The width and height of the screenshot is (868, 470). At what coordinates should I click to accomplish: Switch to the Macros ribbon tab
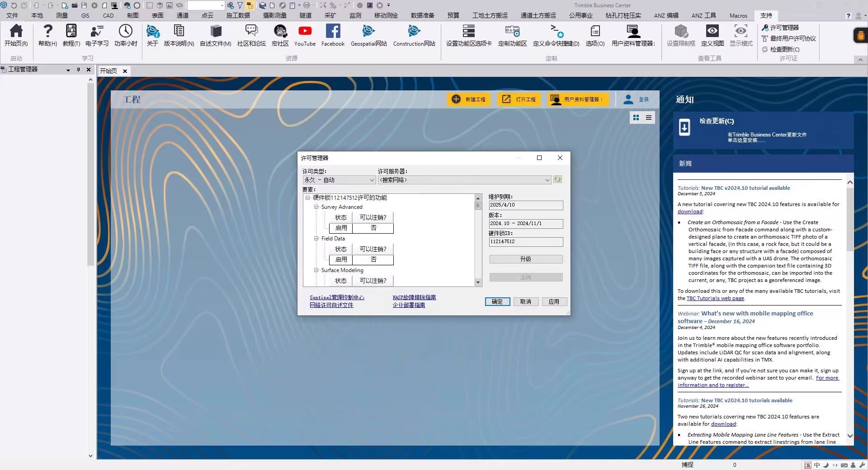[x=739, y=15]
